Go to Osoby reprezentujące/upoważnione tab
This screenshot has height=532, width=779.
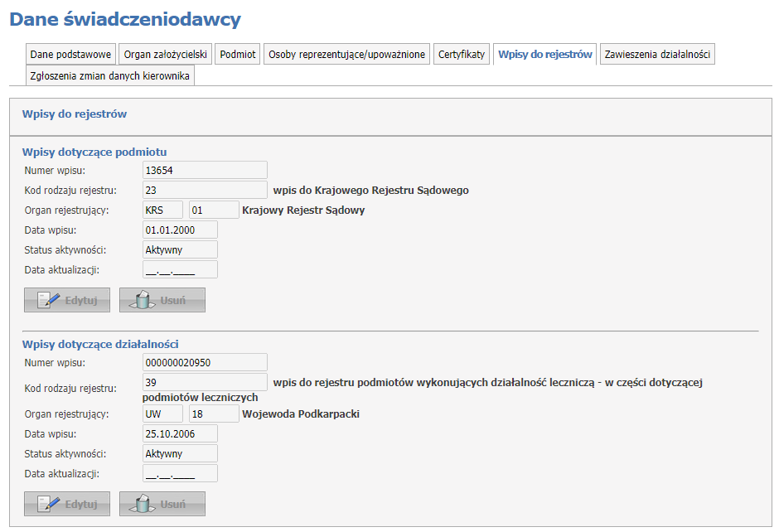pos(346,55)
